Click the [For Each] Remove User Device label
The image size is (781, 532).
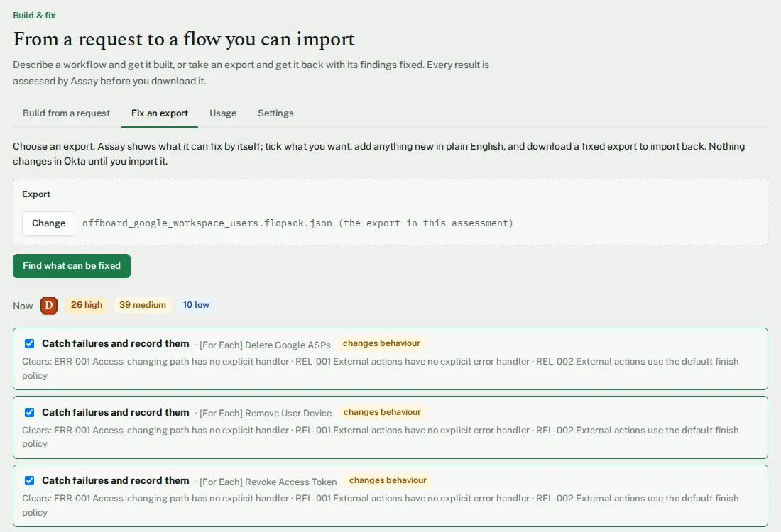(266, 413)
